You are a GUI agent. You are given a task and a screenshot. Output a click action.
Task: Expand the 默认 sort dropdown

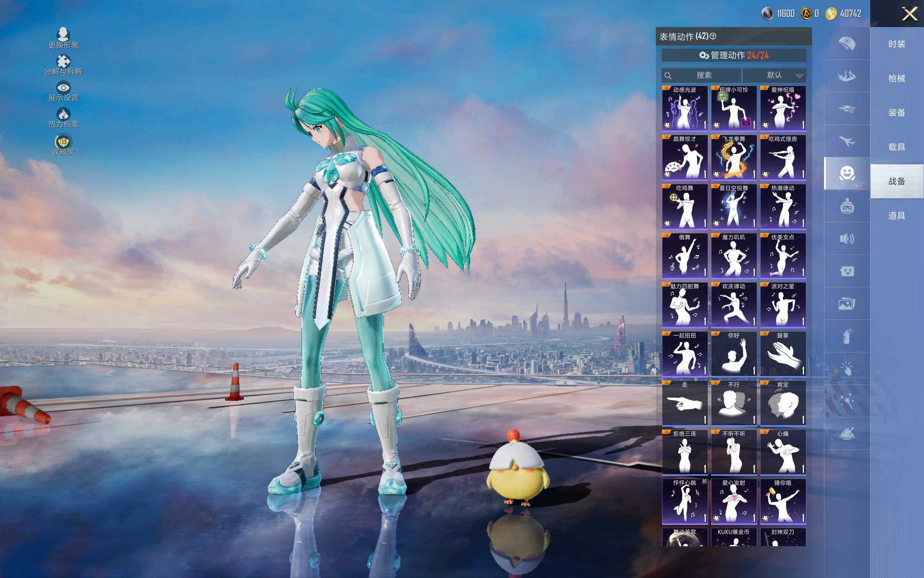coord(775,75)
